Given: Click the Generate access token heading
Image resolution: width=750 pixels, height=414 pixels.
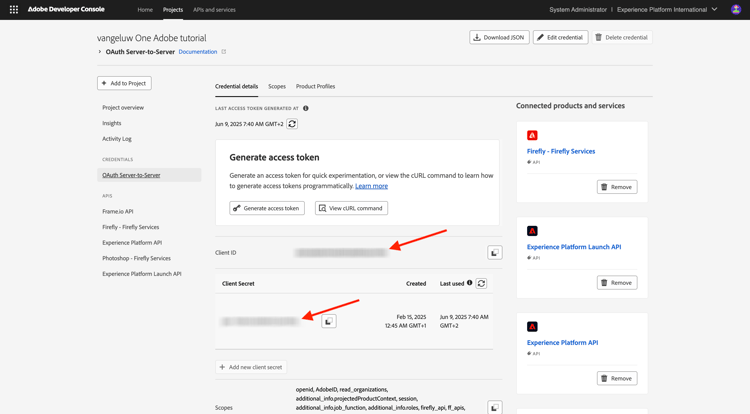Looking at the screenshot, I should pos(274,157).
